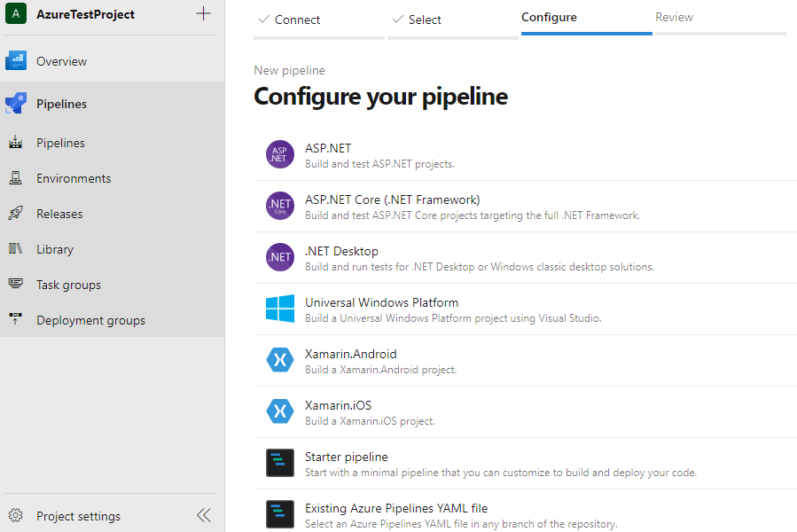797x532 pixels.
Task: Click 'Build a Xamarin.Android project.' description
Action: (380, 370)
